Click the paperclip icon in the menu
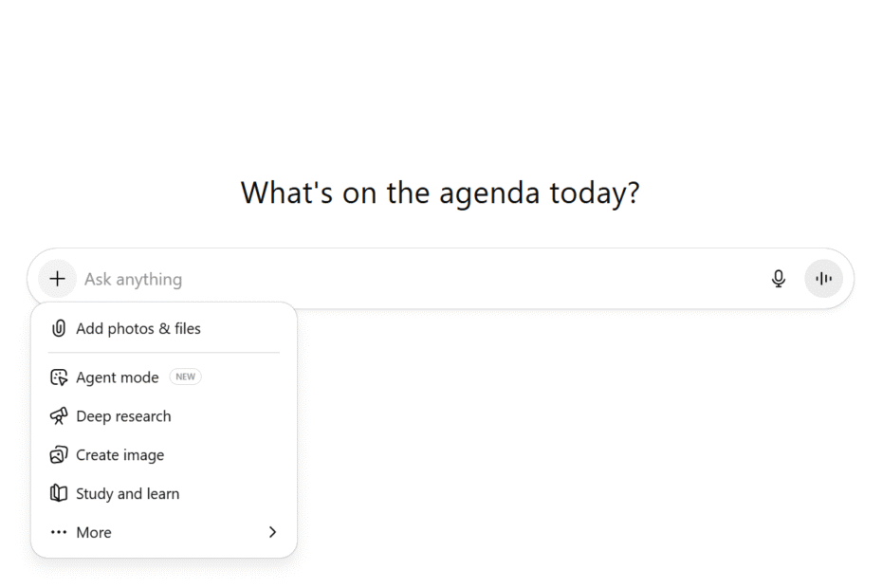The image size is (882, 588). [x=59, y=328]
